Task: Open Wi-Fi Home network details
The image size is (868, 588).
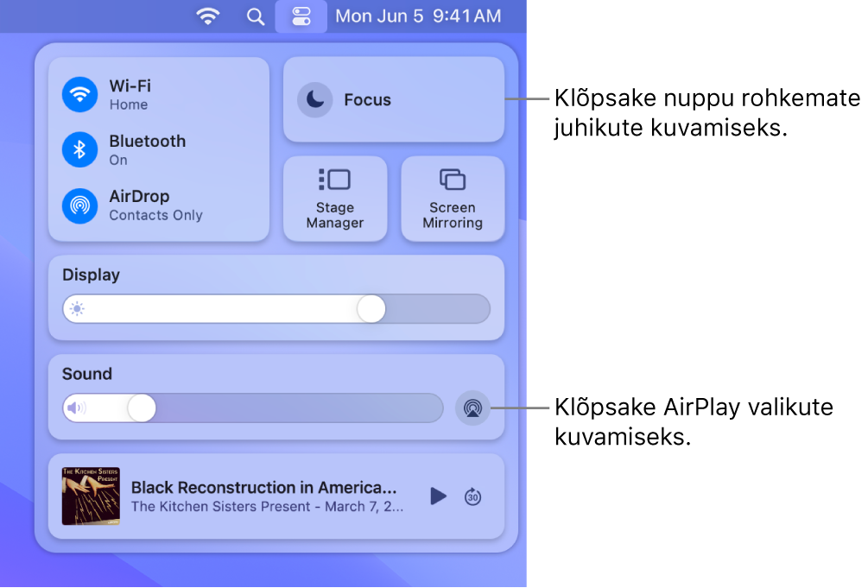Action: pos(130,95)
